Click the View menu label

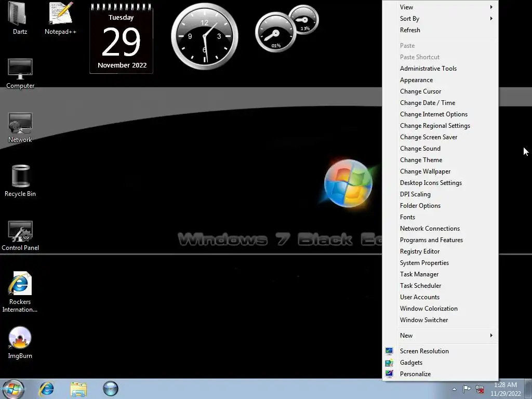tap(406, 7)
